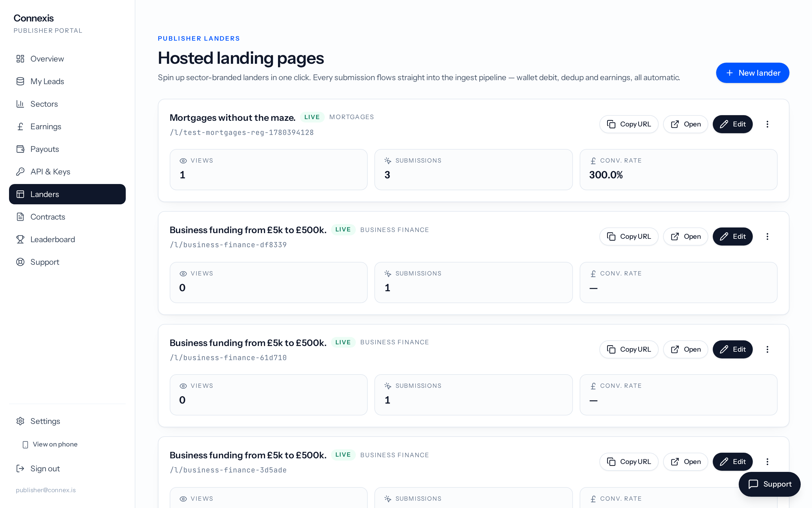Open the Sectors page

(67, 104)
